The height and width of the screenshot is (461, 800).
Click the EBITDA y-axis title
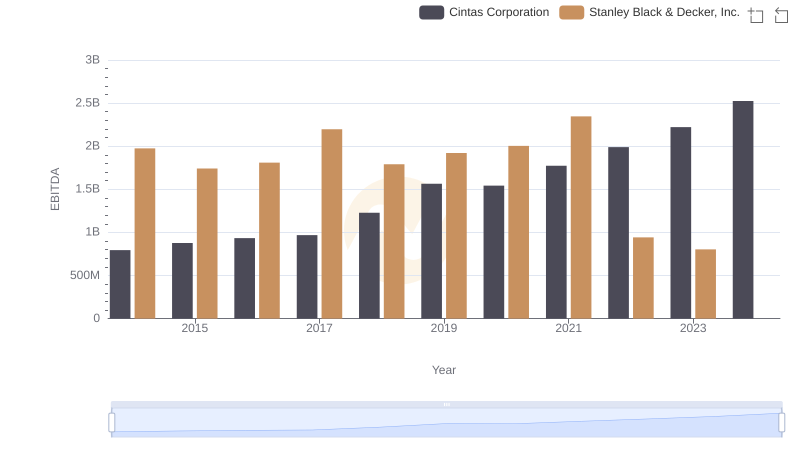pos(55,189)
